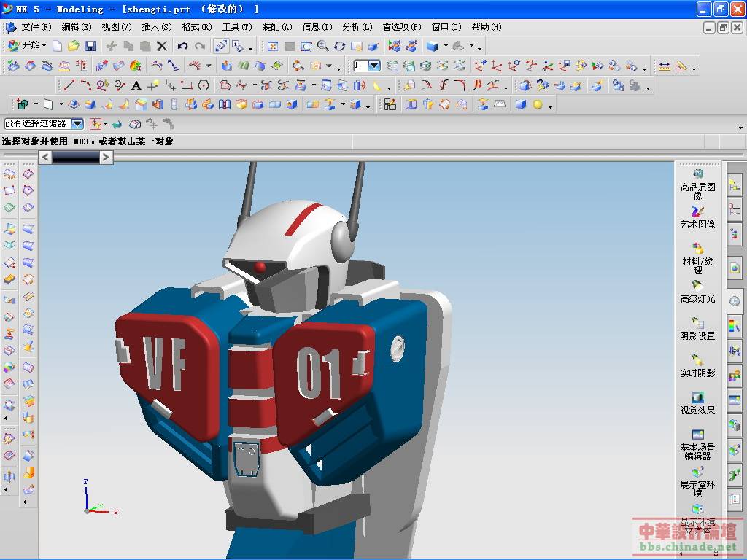
Task: Undo the last action
Action: click(x=182, y=46)
